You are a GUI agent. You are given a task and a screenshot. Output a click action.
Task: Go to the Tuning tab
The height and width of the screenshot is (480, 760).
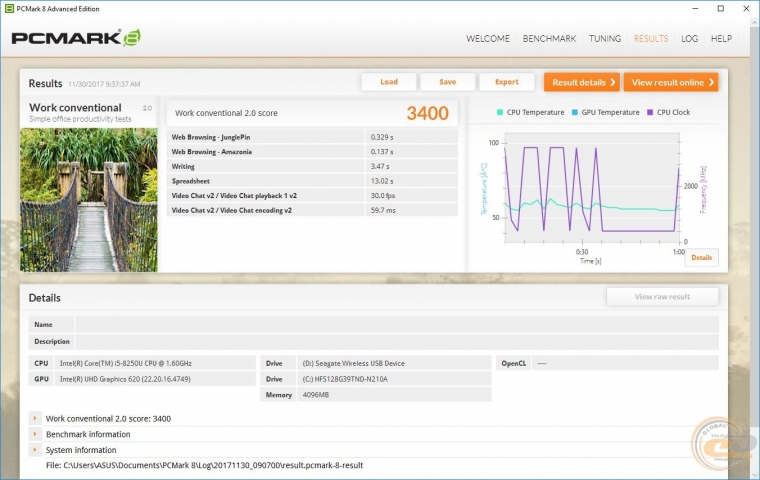[x=604, y=39]
